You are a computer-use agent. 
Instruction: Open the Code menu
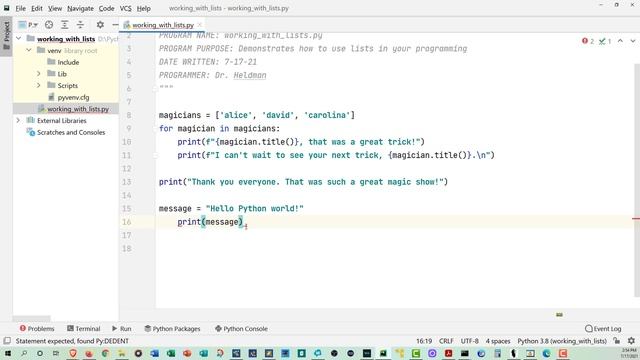107,8
